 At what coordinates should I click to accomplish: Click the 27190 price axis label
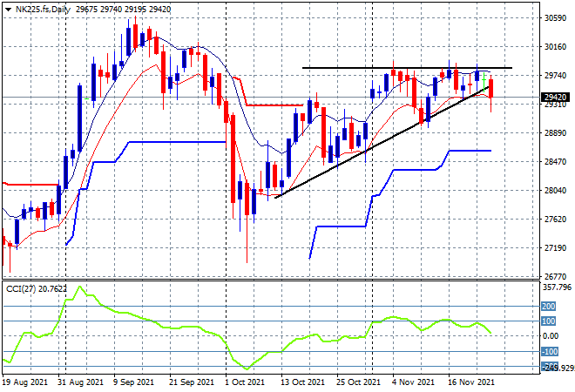[555, 248]
